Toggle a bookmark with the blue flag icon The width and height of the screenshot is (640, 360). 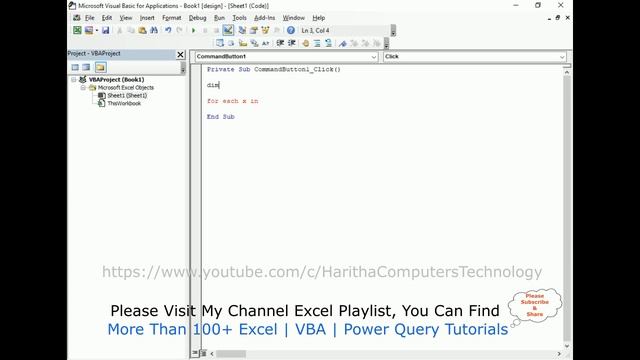pos(342,43)
